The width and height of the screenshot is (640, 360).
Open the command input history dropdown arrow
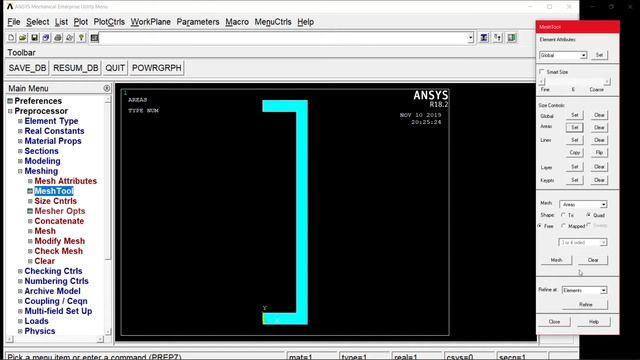click(x=470, y=38)
